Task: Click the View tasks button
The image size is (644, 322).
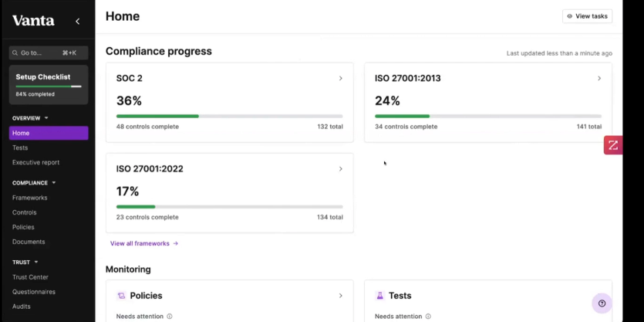Action: click(587, 16)
